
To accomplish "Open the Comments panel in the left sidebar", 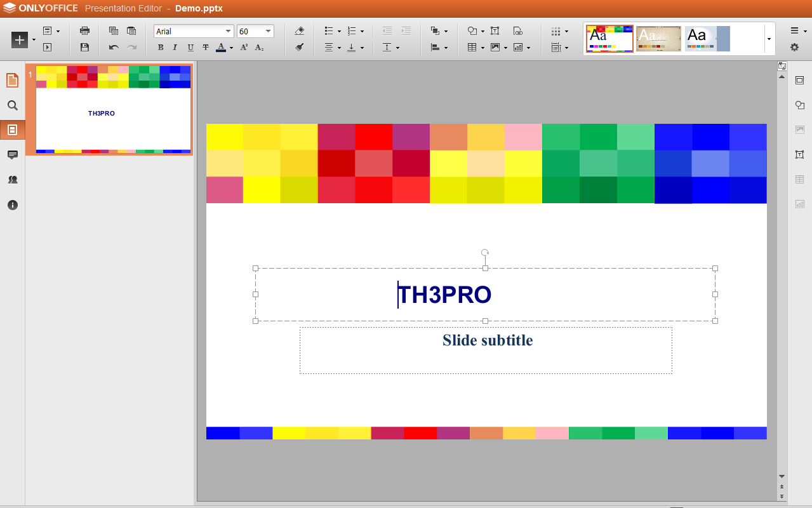I will [x=12, y=155].
